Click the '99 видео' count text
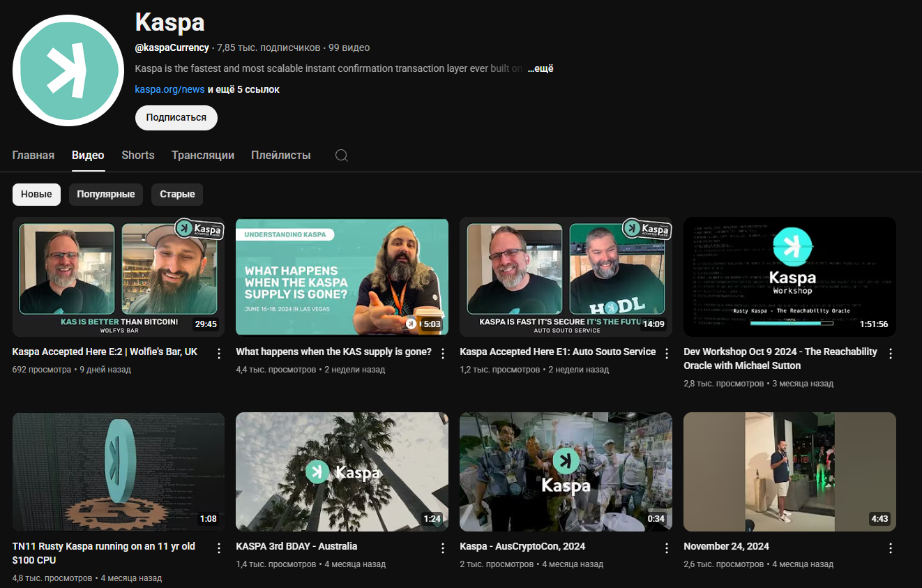Screen dimensions: 922x588 (349, 48)
